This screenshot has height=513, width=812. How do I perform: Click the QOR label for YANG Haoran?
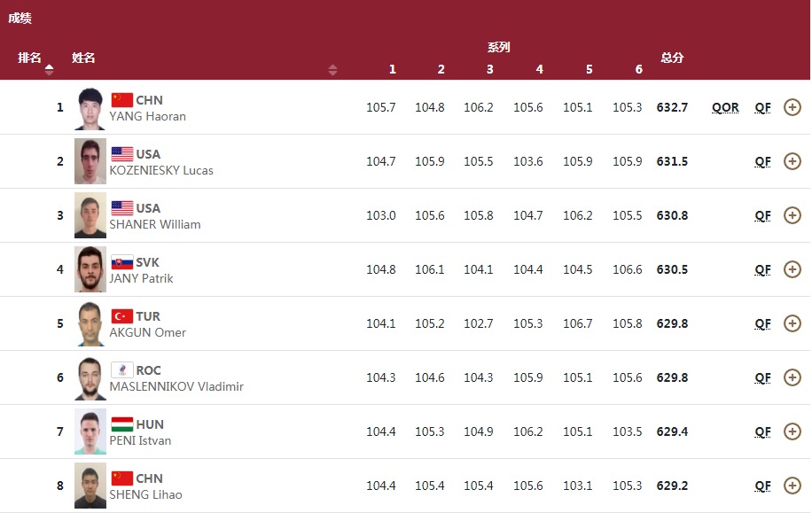(x=725, y=108)
